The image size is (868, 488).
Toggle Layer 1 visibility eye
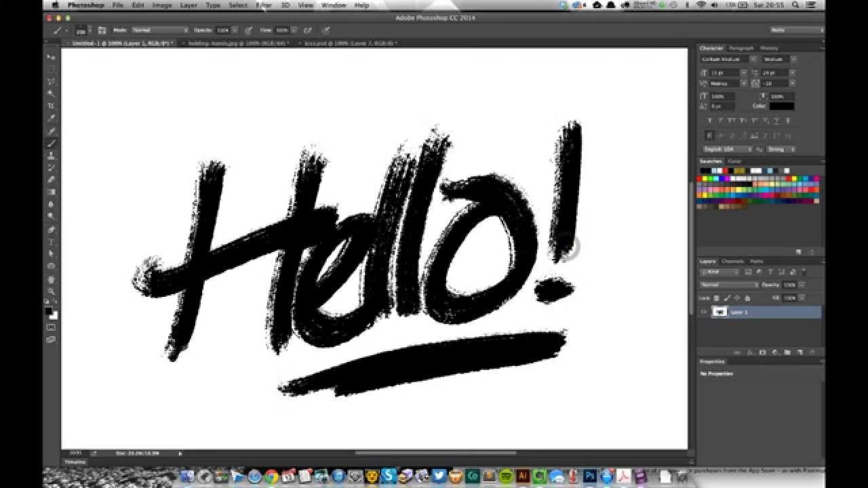[x=704, y=312]
